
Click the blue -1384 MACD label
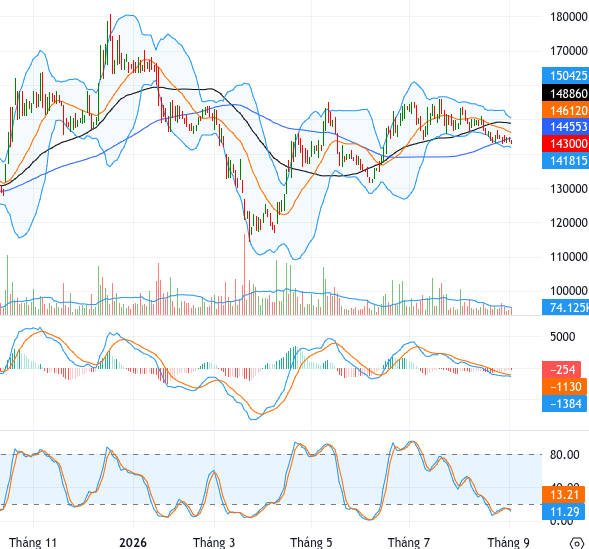tap(564, 404)
